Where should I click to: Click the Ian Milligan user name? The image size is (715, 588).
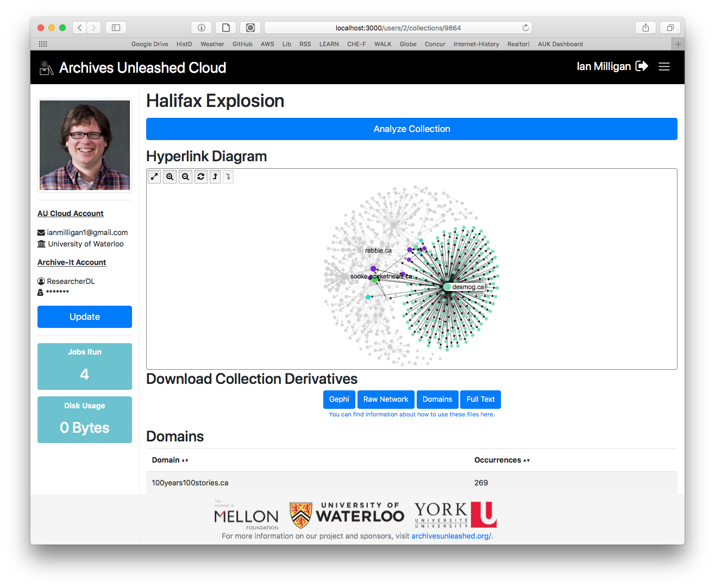(x=604, y=66)
